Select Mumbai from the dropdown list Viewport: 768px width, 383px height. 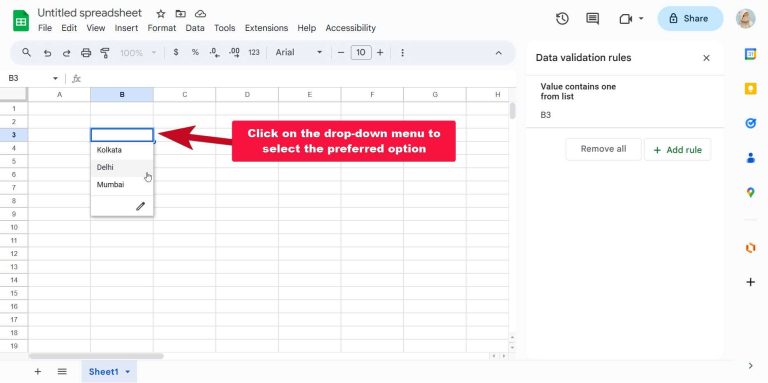coord(122,185)
